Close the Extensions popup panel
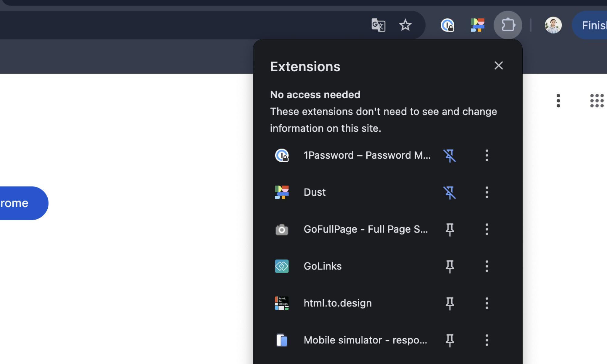The image size is (607, 364). [498, 66]
